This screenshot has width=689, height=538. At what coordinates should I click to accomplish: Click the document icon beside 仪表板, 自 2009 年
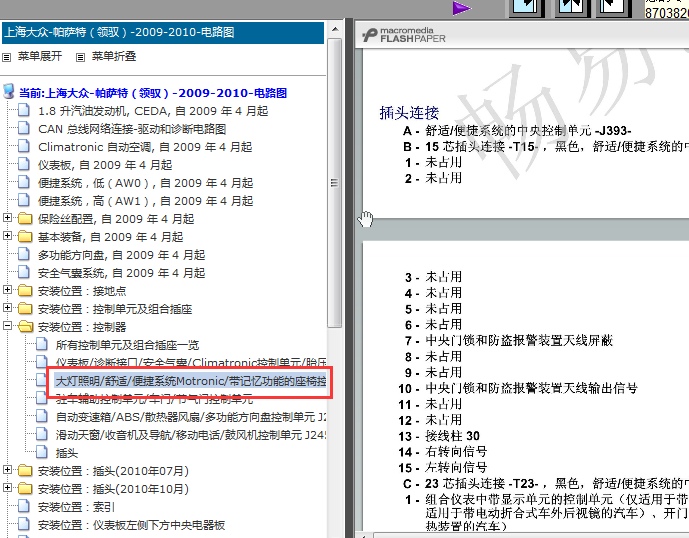pyautogui.click(x=24, y=164)
